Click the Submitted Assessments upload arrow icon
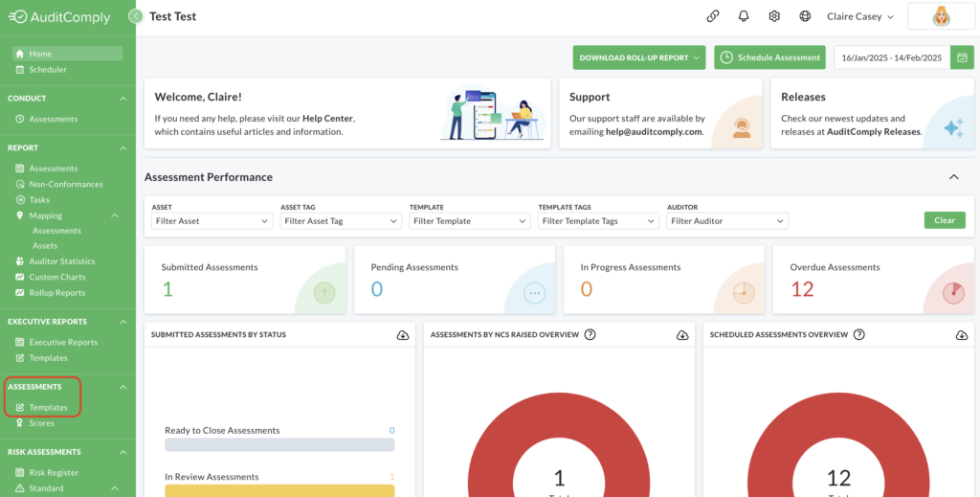 pyautogui.click(x=324, y=292)
